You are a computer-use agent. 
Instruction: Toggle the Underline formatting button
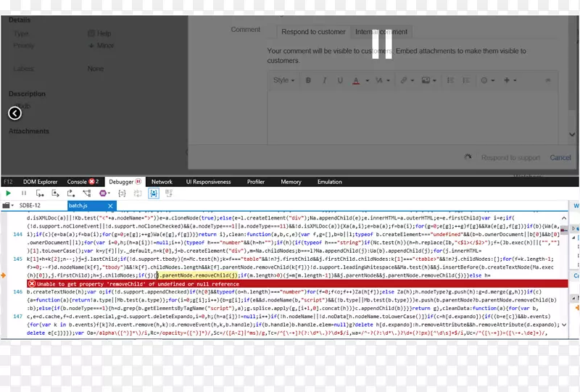point(339,80)
